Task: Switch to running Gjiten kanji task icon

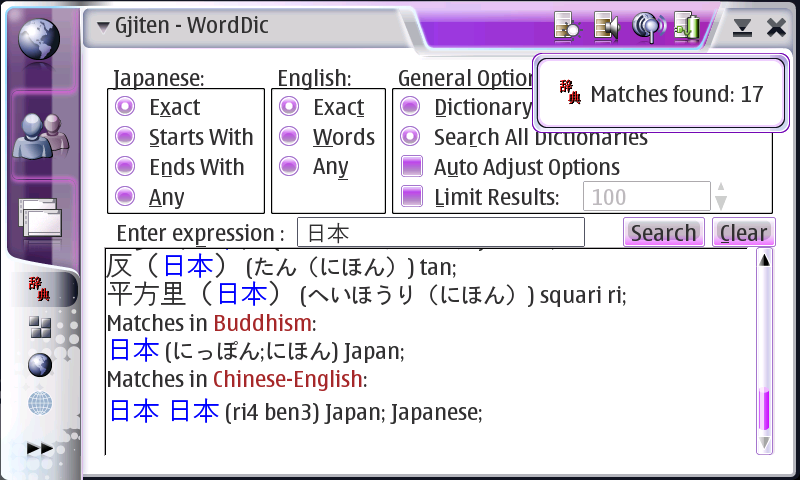Action: coord(39,289)
